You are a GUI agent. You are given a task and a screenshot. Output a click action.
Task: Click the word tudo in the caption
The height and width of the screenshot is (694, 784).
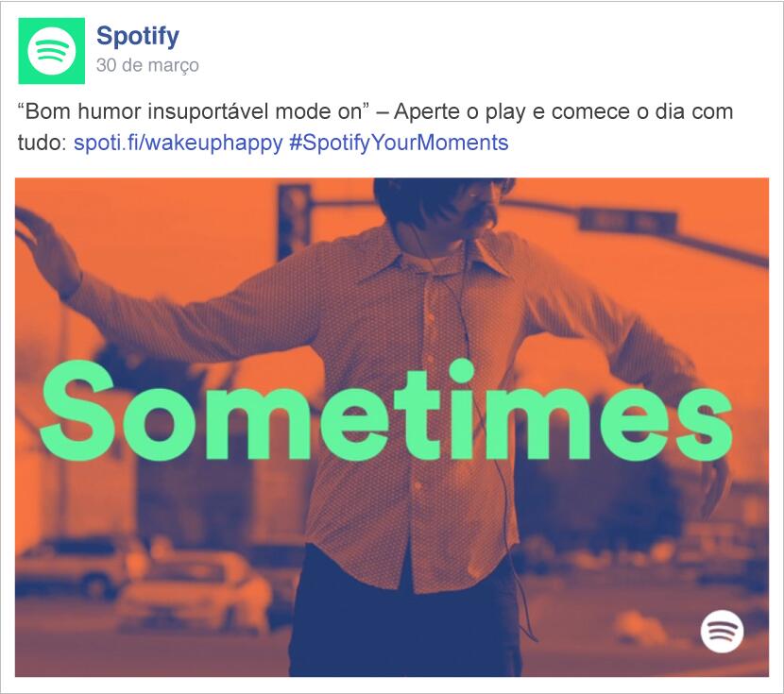[39, 143]
